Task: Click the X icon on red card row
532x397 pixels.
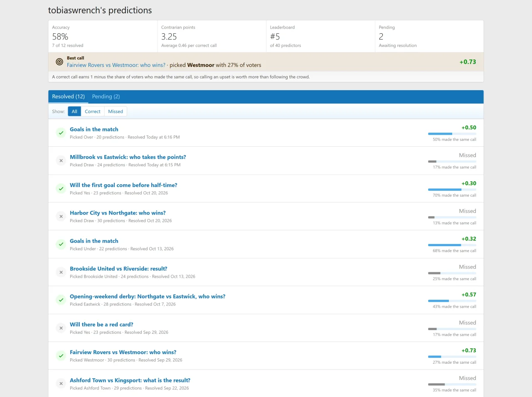Action: click(x=61, y=328)
